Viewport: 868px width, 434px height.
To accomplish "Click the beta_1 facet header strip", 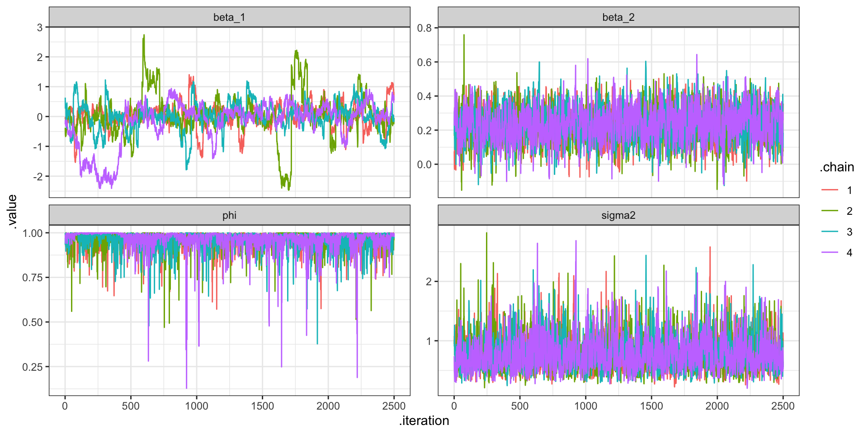I will (x=229, y=17).
